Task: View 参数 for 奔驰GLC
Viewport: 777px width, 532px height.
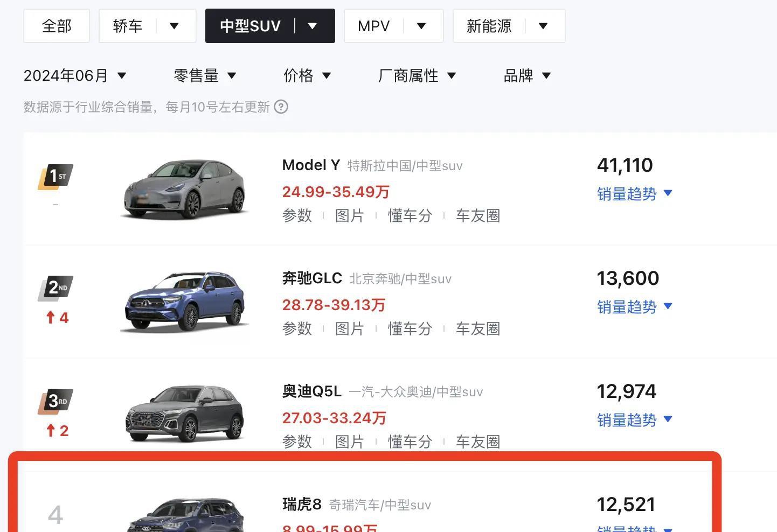Action: [297, 329]
